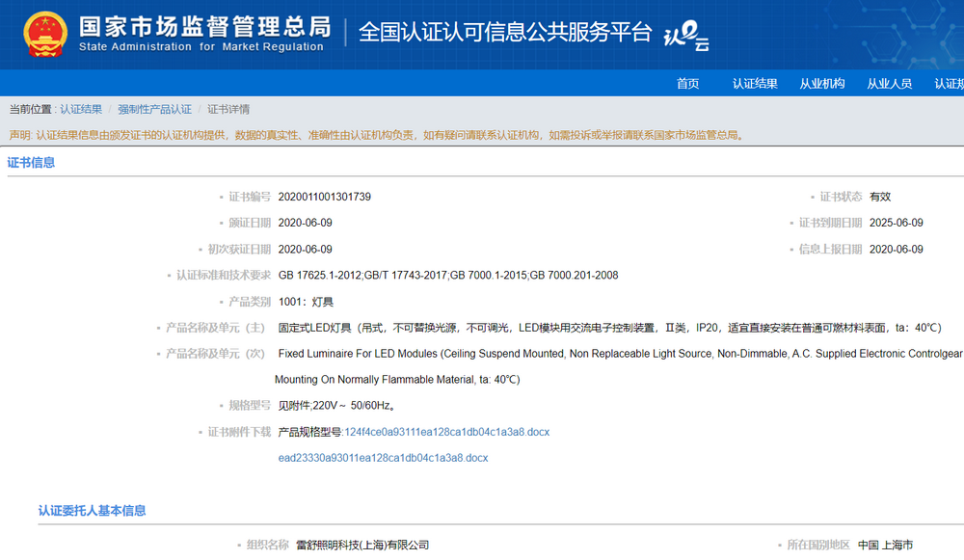This screenshot has height=560, width=964.
Task: Click the 全国认证认可信息公共服务平台 heading
Action: (505, 32)
